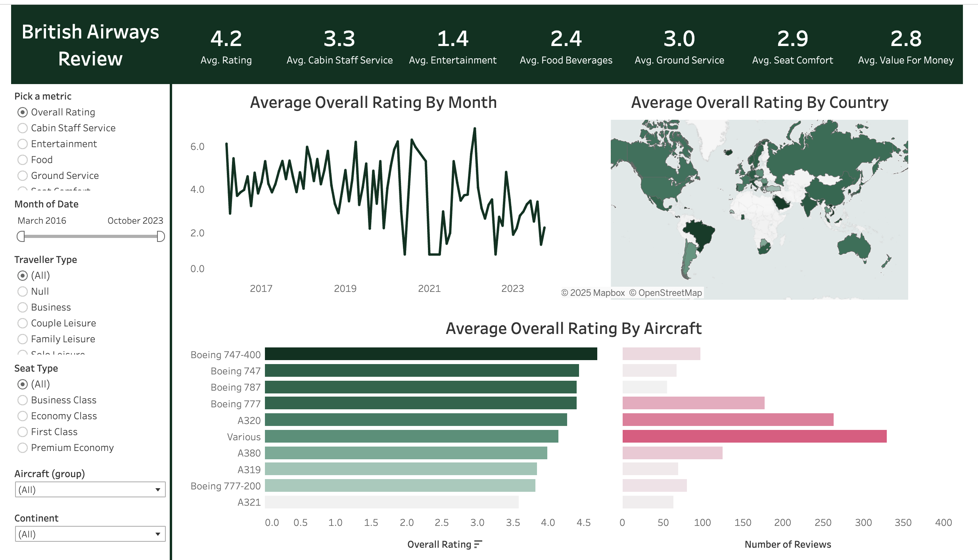Image resolution: width=978 pixels, height=560 pixels.
Task: Click Australia on the country map
Action: (x=855, y=246)
